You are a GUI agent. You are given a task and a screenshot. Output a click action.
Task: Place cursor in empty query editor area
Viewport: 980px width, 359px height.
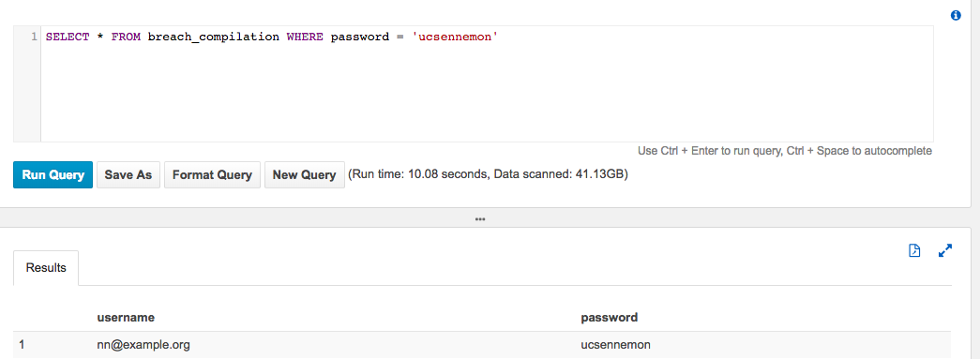[487, 94]
